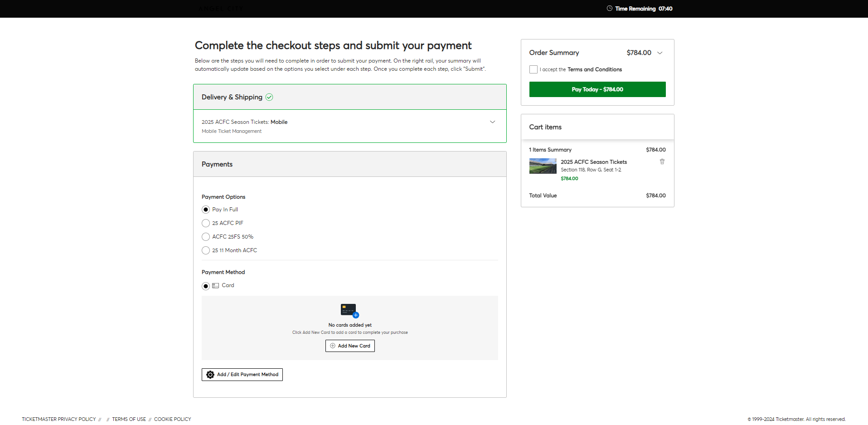Click the checkout page main heading
The height and width of the screenshot is (425, 868).
click(333, 45)
